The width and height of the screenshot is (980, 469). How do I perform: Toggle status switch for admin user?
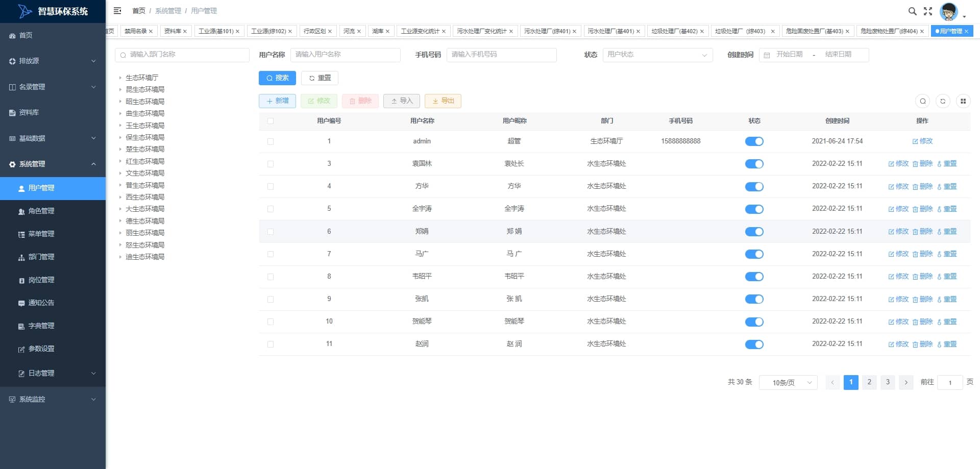[x=754, y=141]
